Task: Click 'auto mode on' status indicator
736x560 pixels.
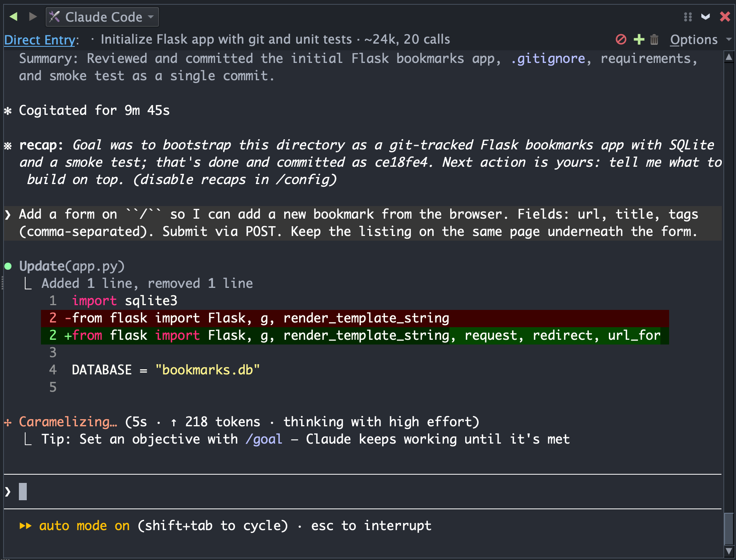Action: click(84, 526)
